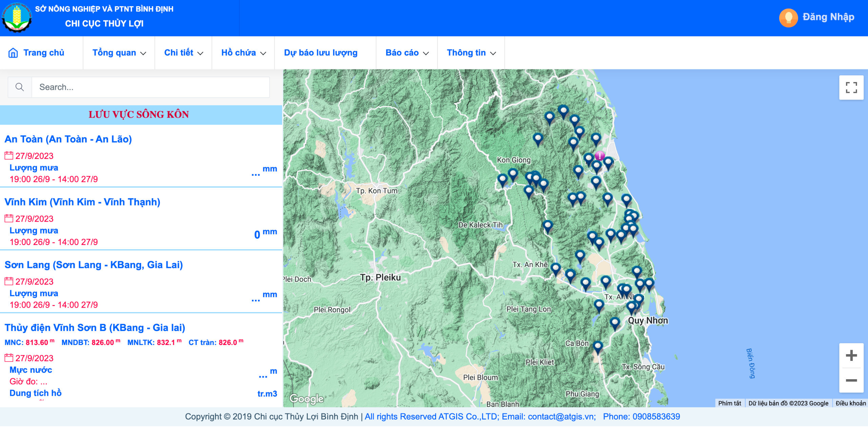Click the blue map pin near Kon Giong
868x428 pixels.
(x=512, y=174)
